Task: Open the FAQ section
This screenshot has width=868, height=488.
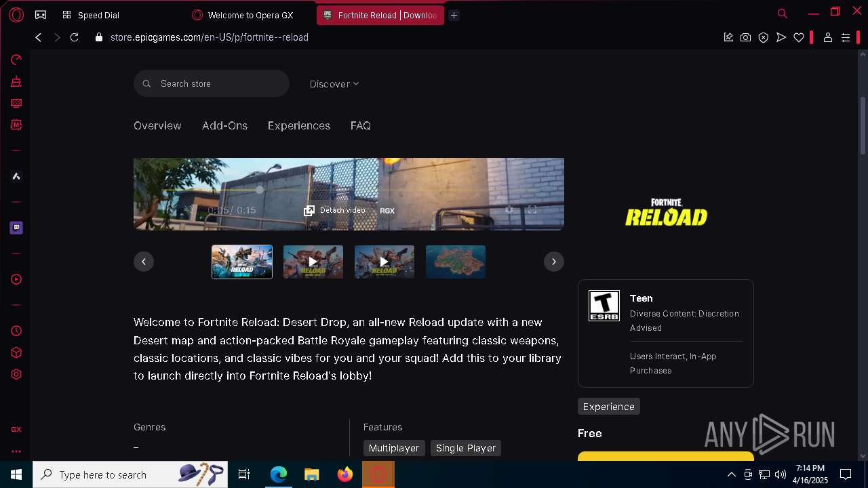Action: tap(361, 125)
